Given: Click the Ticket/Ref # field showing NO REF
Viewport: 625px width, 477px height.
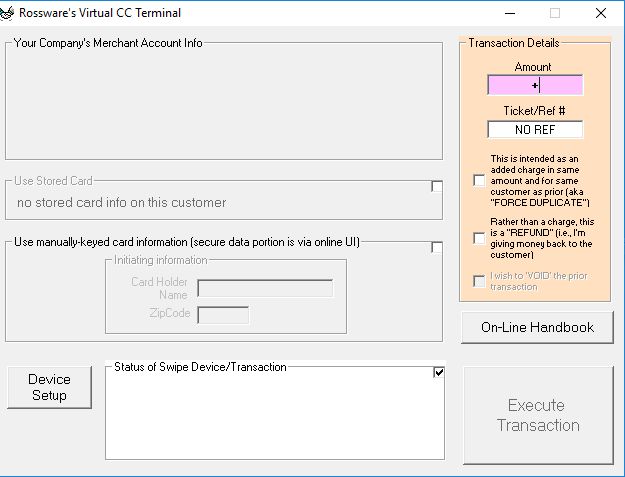Looking at the screenshot, I should (535, 130).
